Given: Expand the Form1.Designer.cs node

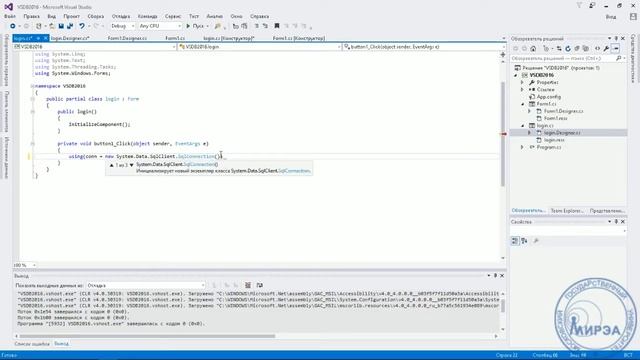Looking at the screenshot, I should pyautogui.click(x=530, y=111).
